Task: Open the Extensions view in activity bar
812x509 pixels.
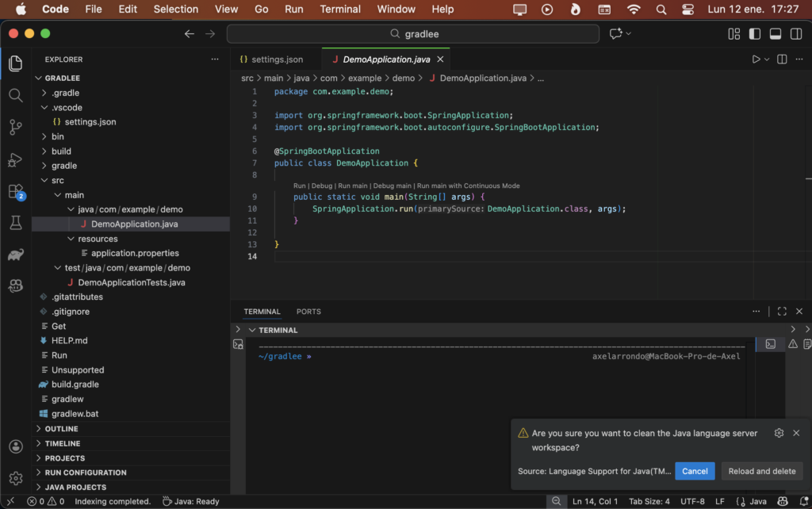Action: (x=15, y=191)
